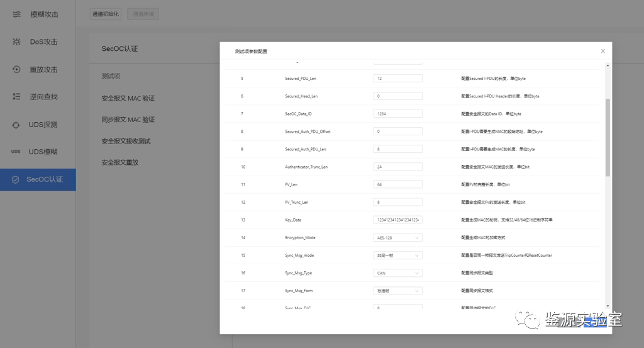644x348 pixels.
Task: Click the Key_Data input field
Action: point(397,220)
